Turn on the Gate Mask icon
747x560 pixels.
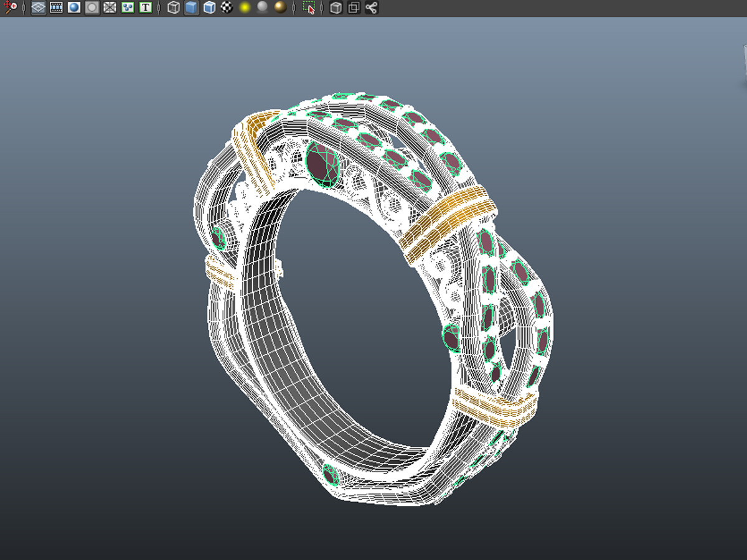coord(92,8)
